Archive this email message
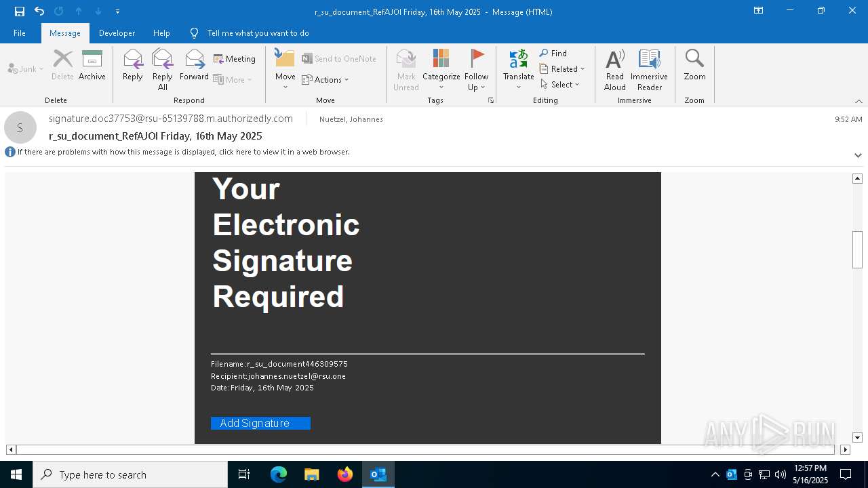The height and width of the screenshot is (488, 868). coord(92,66)
